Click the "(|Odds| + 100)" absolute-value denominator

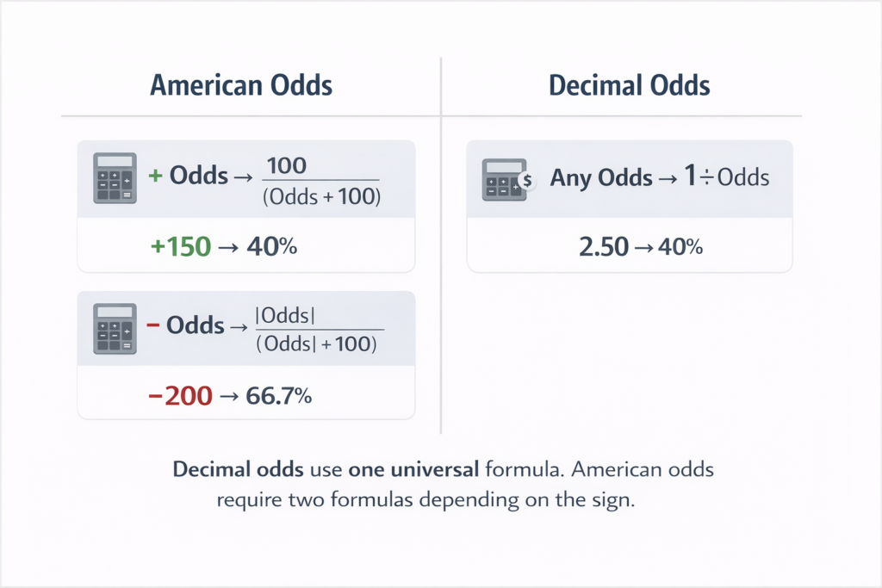tap(318, 345)
